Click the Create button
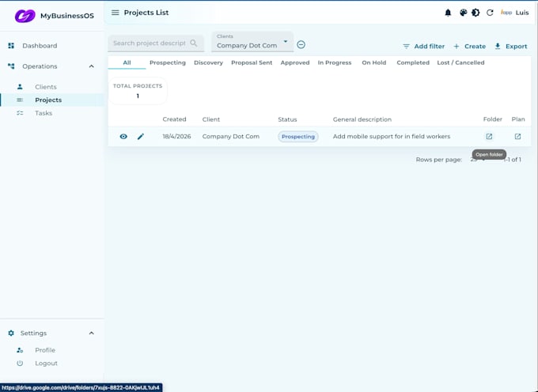Image resolution: width=538 pixels, height=392 pixels. pos(470,47)
